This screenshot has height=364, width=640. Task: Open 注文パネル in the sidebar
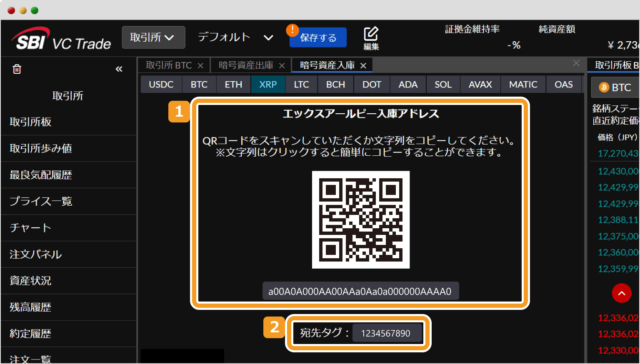pyautogui.click(x=68, y=254)
